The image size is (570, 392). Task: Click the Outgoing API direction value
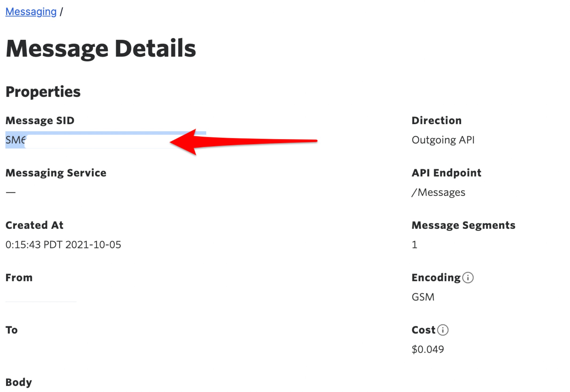[443, 140]
